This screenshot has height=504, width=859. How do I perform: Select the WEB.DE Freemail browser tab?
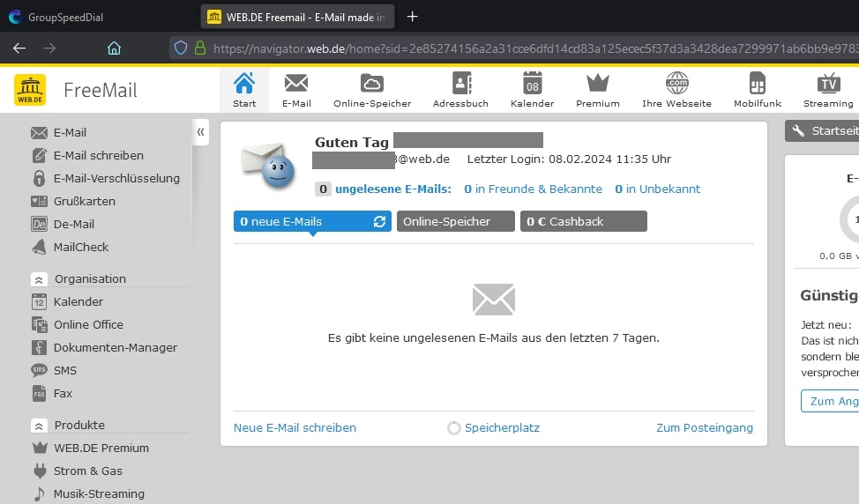(298, 17)
